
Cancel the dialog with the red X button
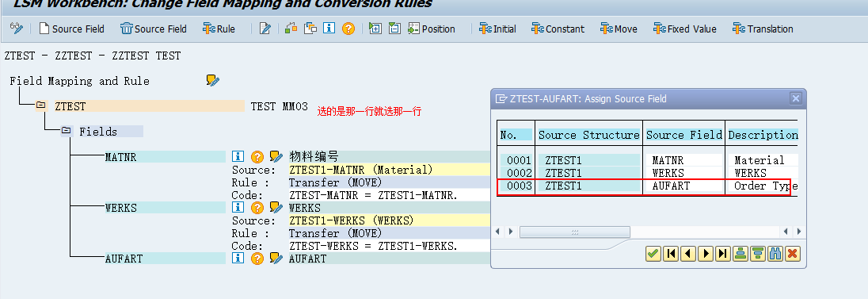[x=792, y=254]
